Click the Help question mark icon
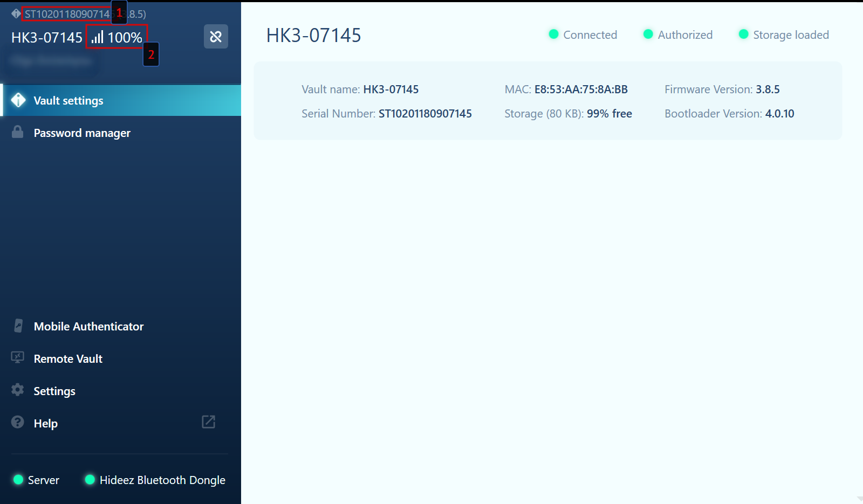The image size is (863, 504). point(17,423)
